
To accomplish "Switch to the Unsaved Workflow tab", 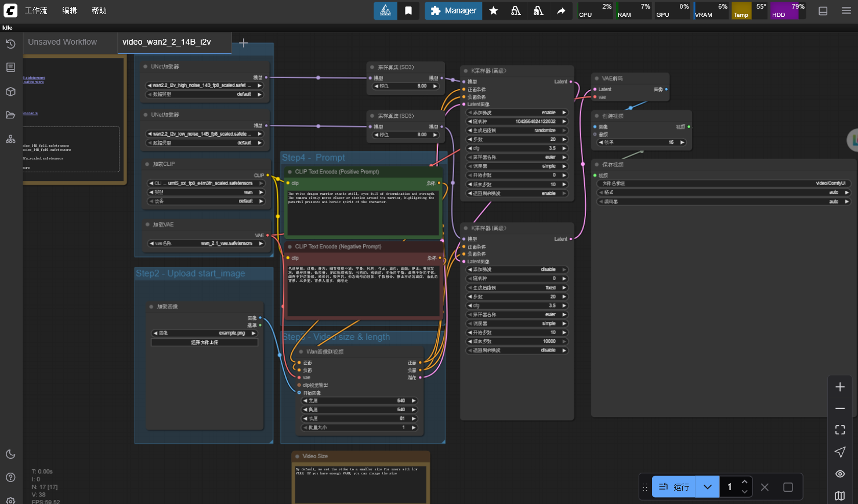I will pos(63,42).
